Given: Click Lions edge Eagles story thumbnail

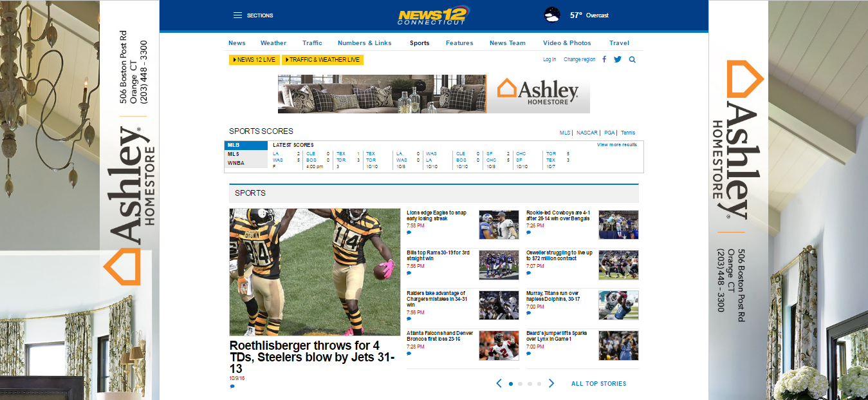Looking at the screenshot, I should (x=499, y=225).
